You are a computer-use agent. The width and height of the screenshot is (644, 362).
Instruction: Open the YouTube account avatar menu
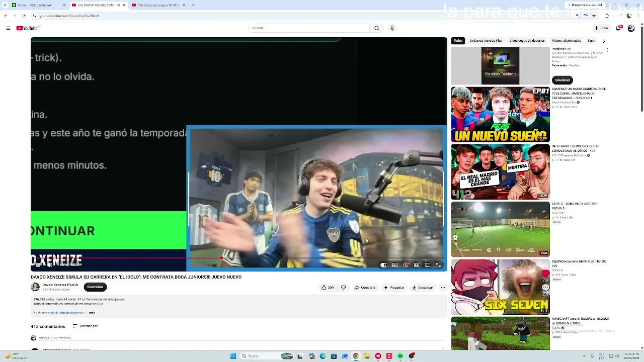click(x=631, y=28)
